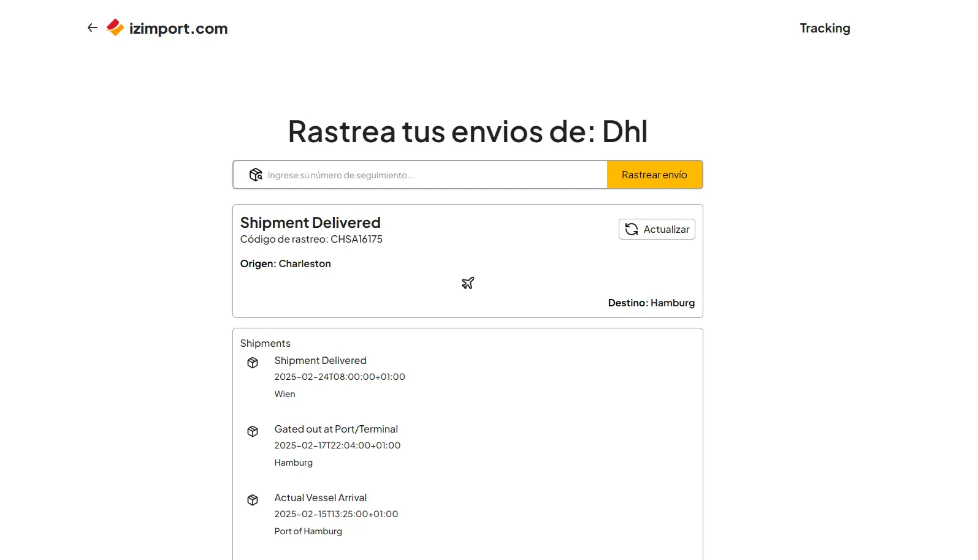Click timestamp 2025-02-15T13:25:00+01:00
Viewport: 978px width, 560px height.
[336, 514]
